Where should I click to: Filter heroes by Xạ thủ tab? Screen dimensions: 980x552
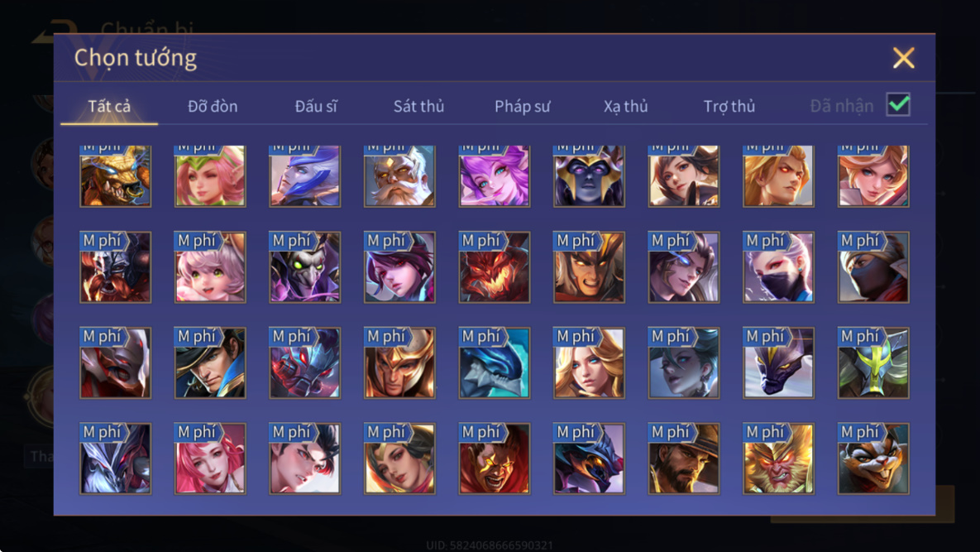[x=625, y=106]
